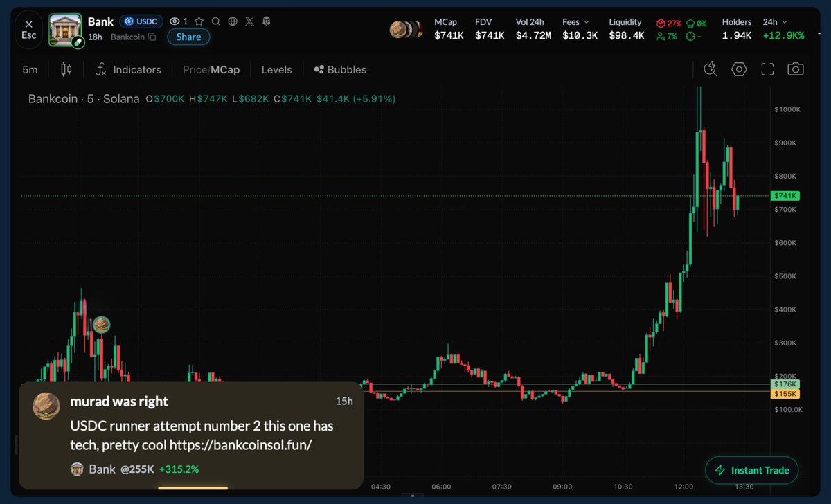The width and height of the screenshot is (831, 504).
Task: Click the Holders 1.94K stat
Action: coord(737,29)
